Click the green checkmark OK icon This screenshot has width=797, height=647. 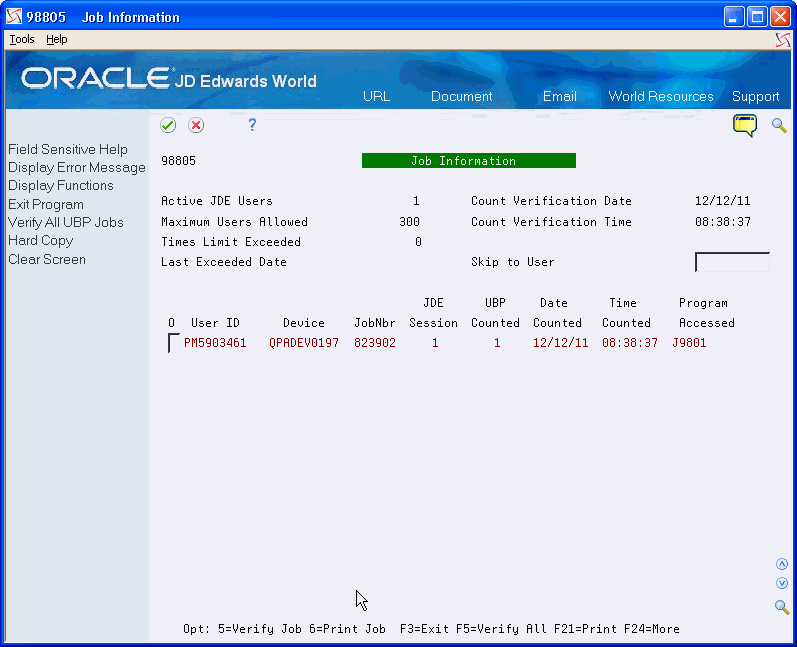[168, 125]
